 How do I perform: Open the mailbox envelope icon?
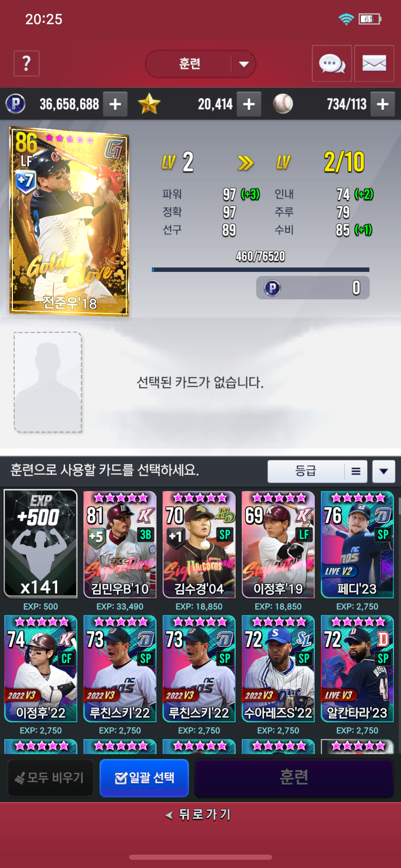(374, 63)
